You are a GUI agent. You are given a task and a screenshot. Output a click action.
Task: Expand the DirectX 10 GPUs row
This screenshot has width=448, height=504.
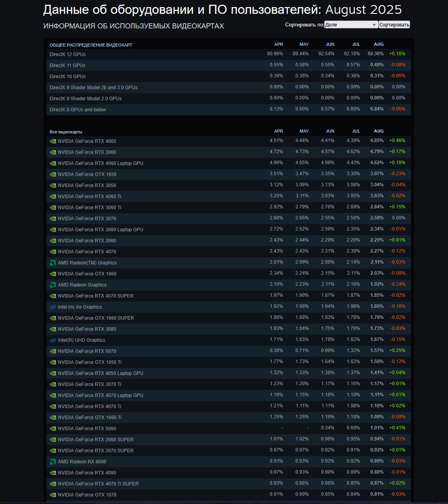point(229,76)
